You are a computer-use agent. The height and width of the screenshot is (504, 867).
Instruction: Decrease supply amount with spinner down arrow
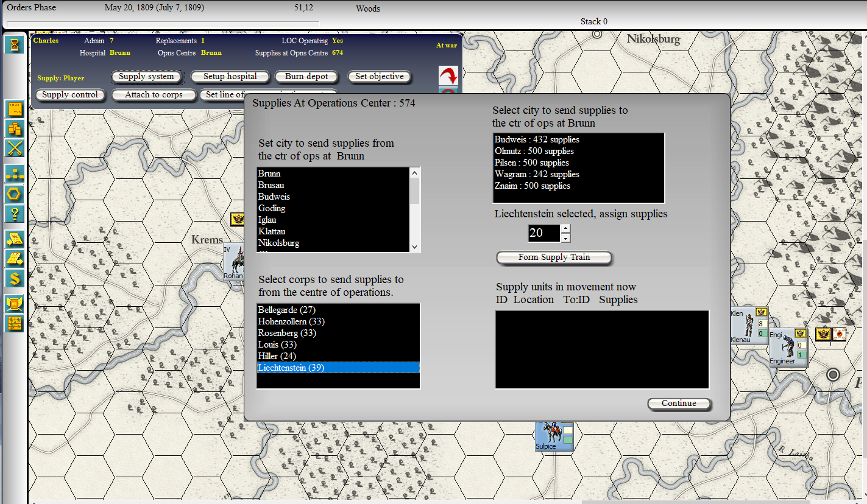565,238
